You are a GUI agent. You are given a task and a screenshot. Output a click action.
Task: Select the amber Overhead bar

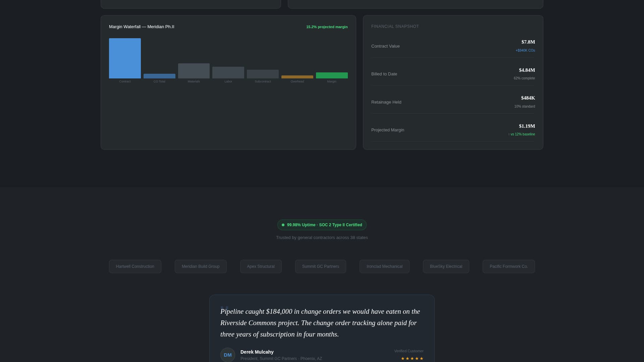coord(297,77)
